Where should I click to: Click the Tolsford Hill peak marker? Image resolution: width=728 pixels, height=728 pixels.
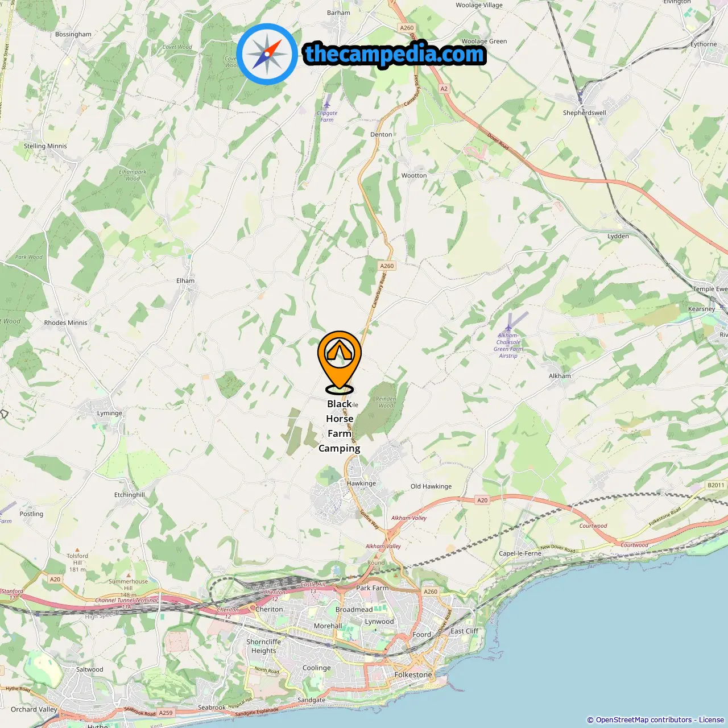tap(78, 549)
